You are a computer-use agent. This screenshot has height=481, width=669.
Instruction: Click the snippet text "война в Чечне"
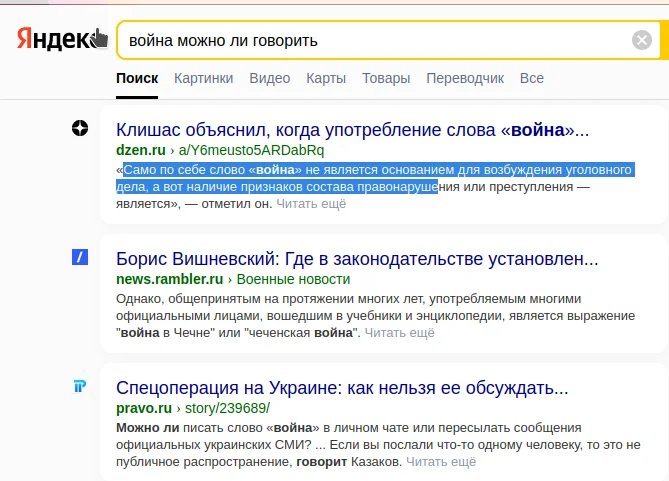click(165, 333)
